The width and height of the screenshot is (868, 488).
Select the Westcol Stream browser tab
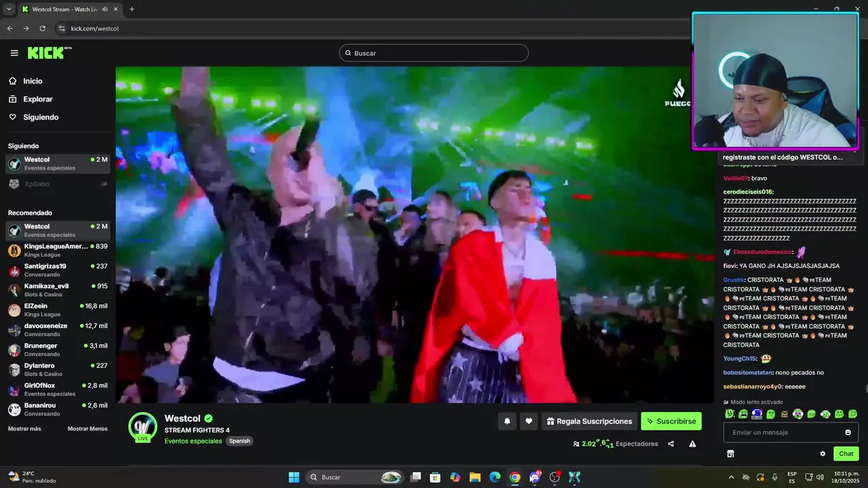coord(69,9)
